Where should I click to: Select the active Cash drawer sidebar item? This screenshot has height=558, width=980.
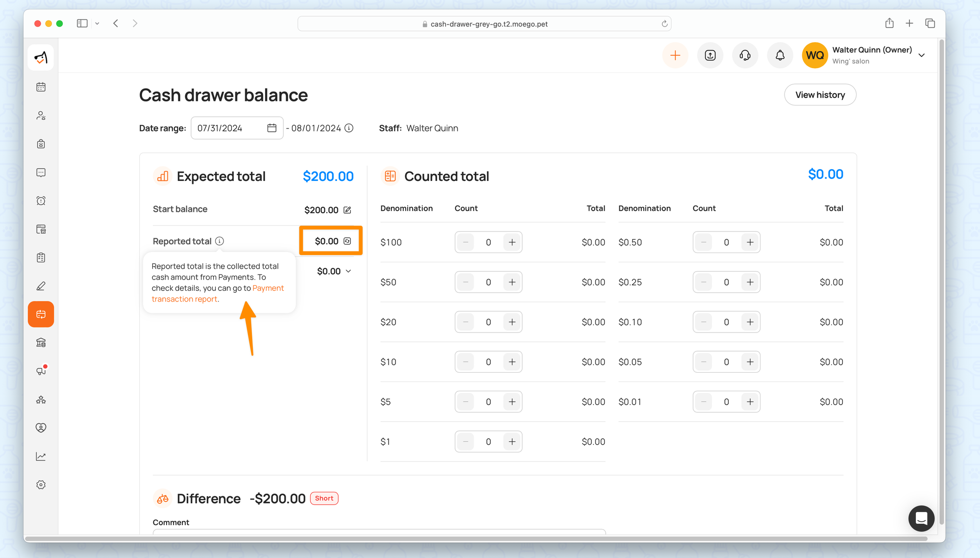click(x=41, y=314)
